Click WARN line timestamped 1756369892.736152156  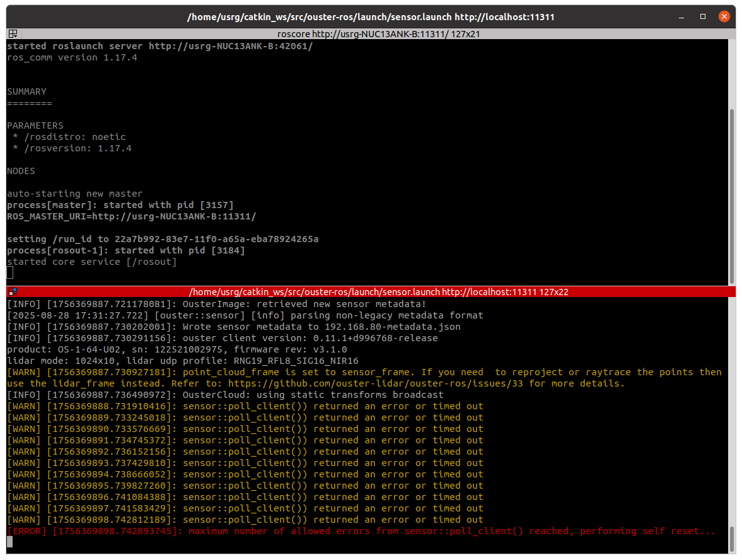(245, 452)
